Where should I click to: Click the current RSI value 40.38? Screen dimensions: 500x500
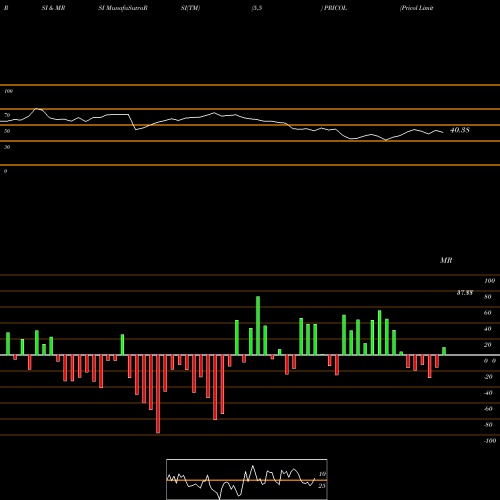pyautogui.click(x=460, y=130)
